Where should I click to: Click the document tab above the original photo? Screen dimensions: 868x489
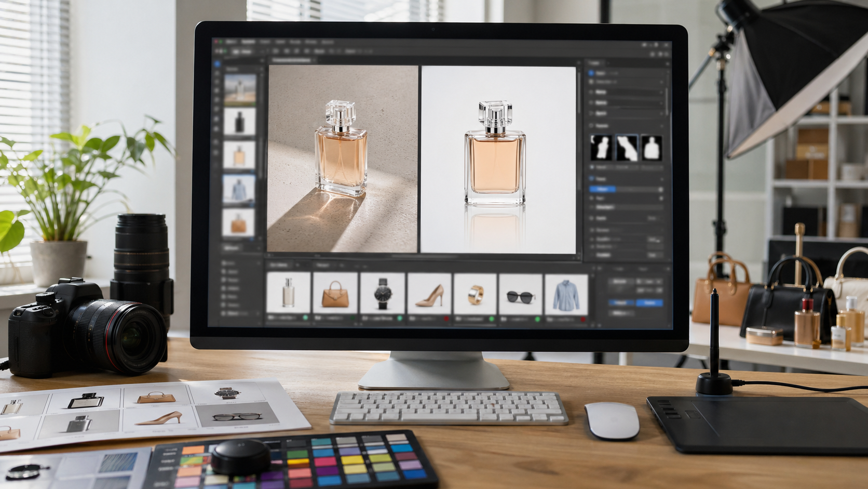pyautogui.click(x=291, y=61)
